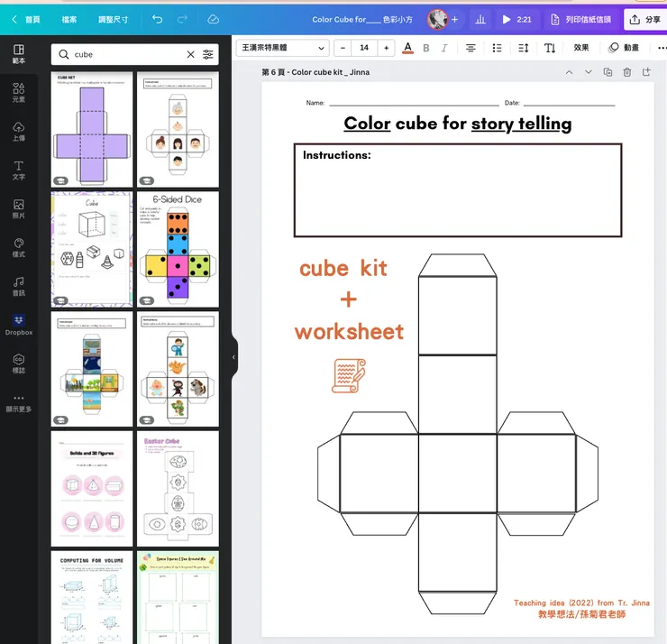Open the 範本 templates tab
667x644 pixels.
(19, 54)
